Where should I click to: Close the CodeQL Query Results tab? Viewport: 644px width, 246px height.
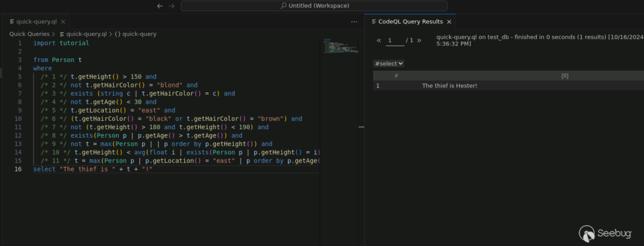pyautogui.click(x=449, y=21)
